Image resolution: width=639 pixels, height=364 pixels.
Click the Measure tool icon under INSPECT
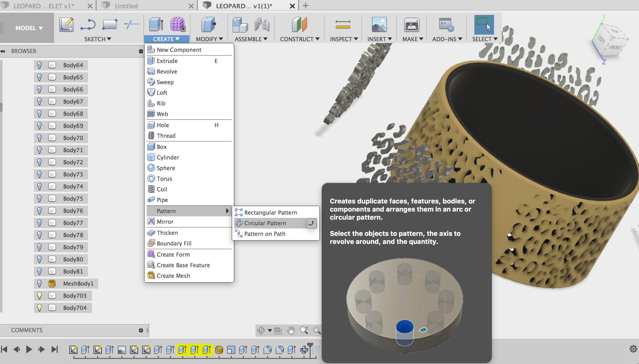click(343, 25)
